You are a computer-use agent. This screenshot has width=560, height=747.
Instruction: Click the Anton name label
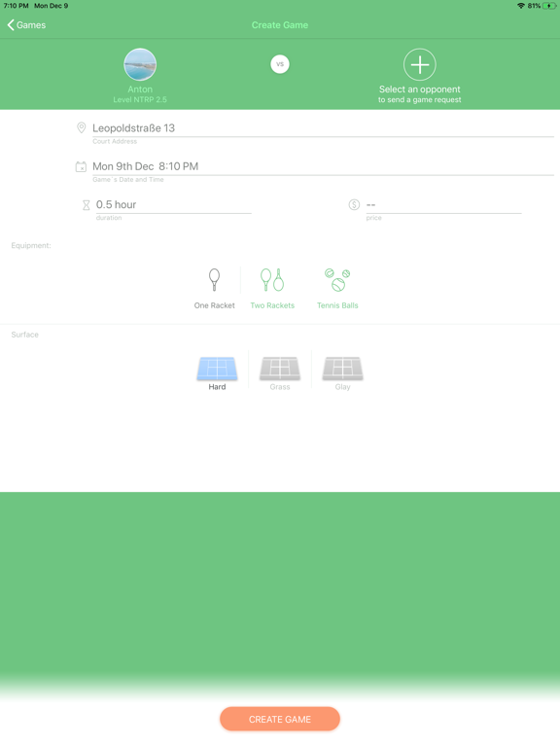pyautogui.click(x=140, y=89)
